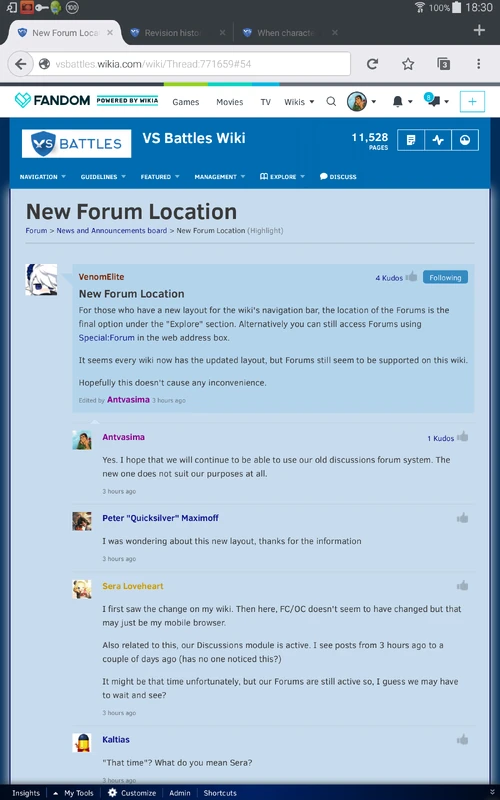This screenshot has width=500, height=800.
Task: Click thumbs-up on Sera Loveheart's post
Action: (x=462, y=586)
